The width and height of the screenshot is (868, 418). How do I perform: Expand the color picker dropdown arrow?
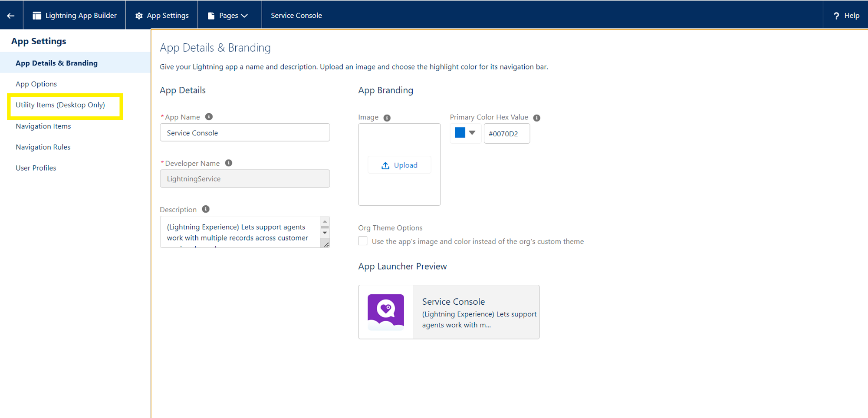pyautogui.click(x=472, y=133)
